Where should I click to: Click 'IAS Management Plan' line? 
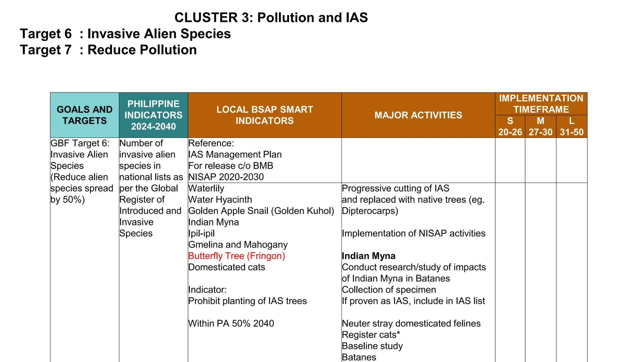[235, 155]
